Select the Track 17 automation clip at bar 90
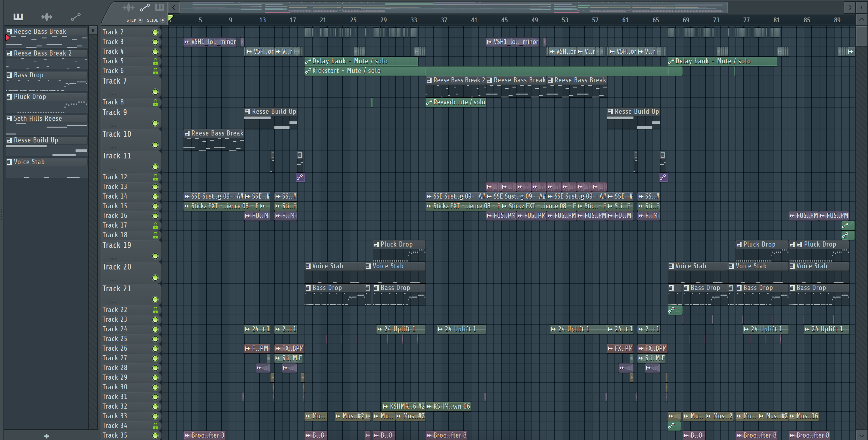The image size is (868, 440). point(848,225)
